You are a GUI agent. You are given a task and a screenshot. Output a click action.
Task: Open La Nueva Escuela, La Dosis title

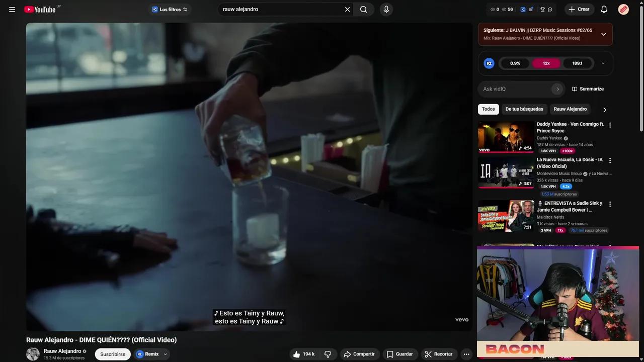point(570,163)
